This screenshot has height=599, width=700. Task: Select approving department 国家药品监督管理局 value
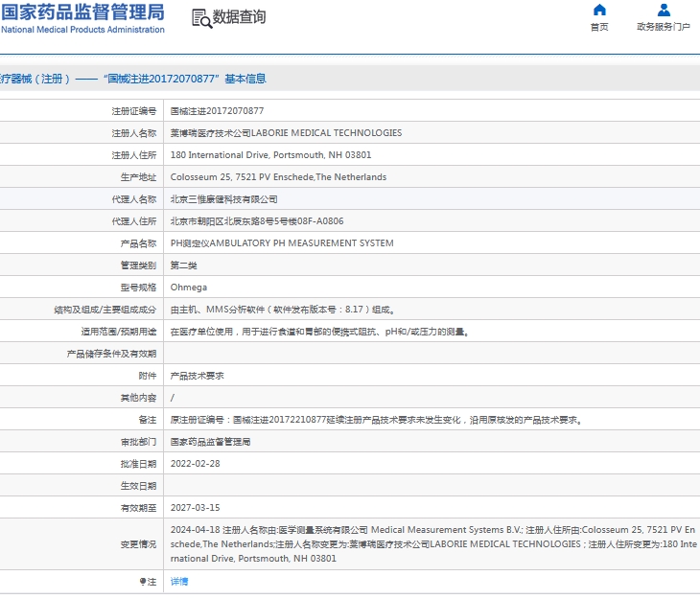click(210, 442)
